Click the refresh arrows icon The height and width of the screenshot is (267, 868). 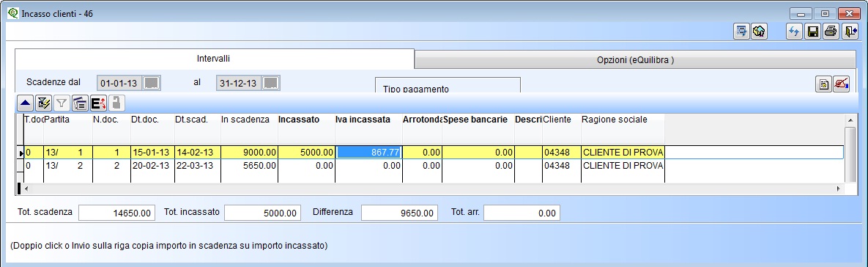point(794,32)
